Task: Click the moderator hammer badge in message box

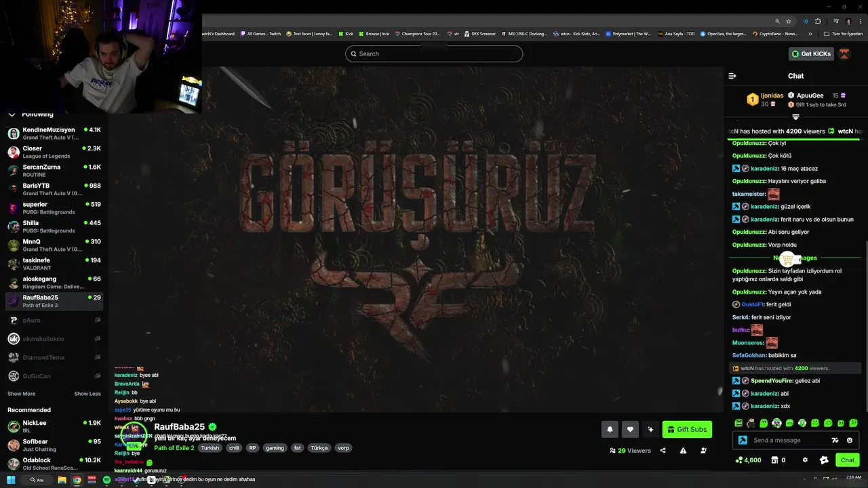Action: [x=743, y=440]
